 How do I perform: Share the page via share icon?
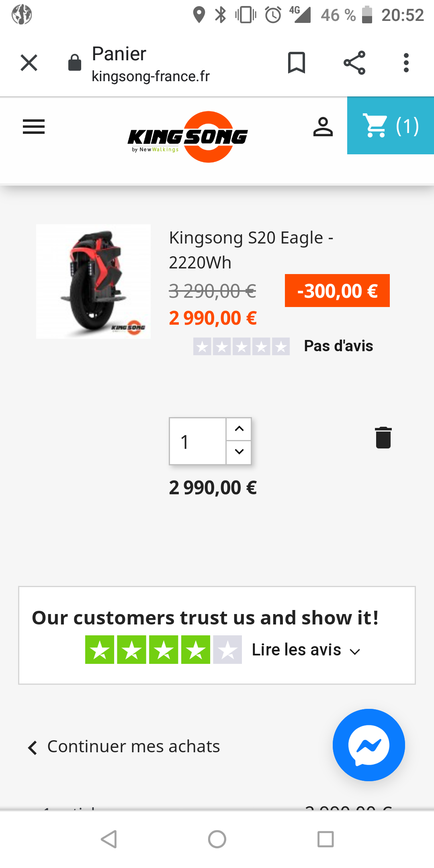point(354,63)
